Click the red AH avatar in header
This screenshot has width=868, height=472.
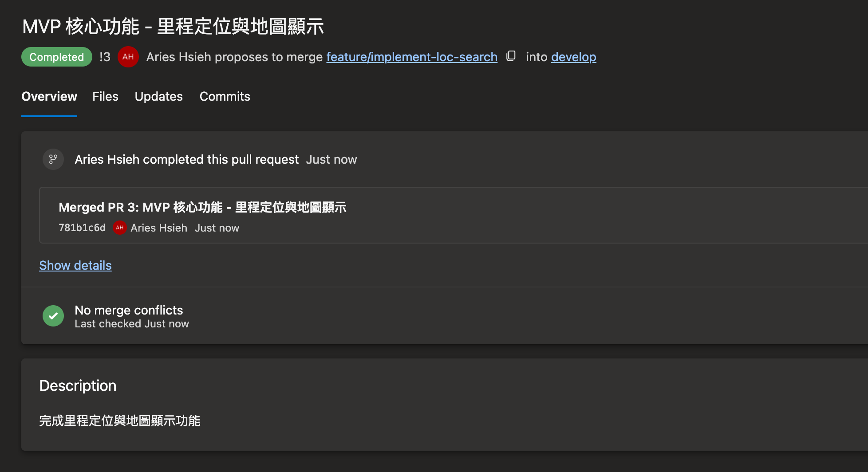[128, 57]
